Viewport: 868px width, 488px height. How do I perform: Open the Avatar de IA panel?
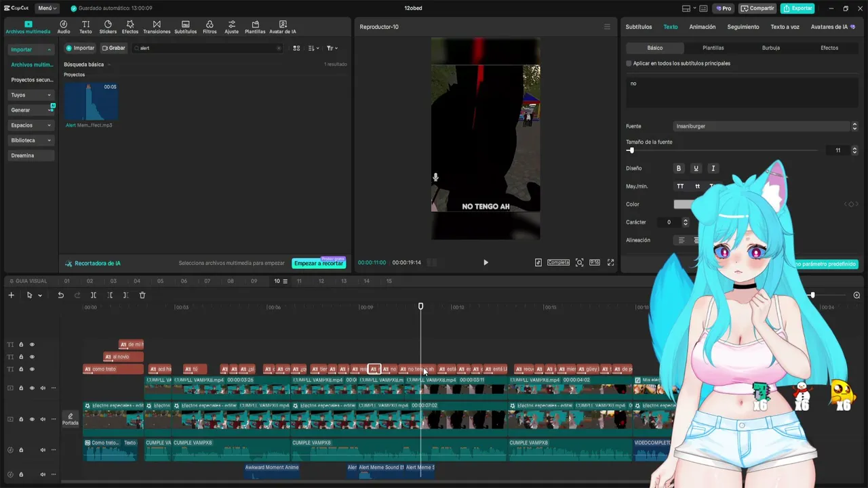point(283,27)
